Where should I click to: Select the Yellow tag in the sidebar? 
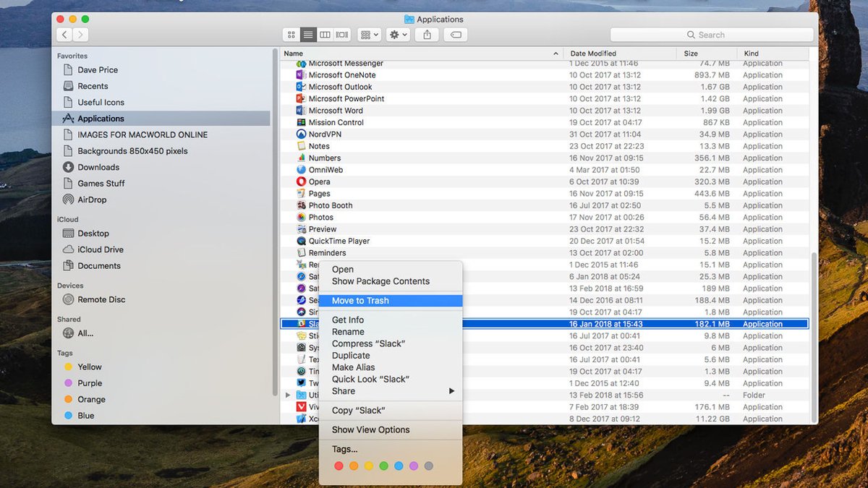(90, 367)
